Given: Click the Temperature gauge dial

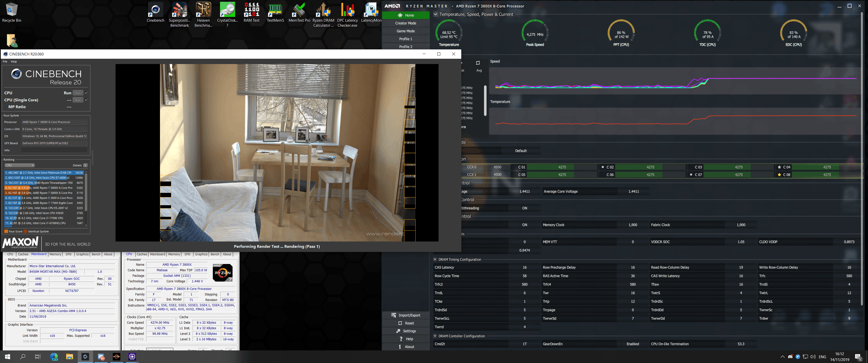Looking at the screenshot, I should click(x=449, y=33).
